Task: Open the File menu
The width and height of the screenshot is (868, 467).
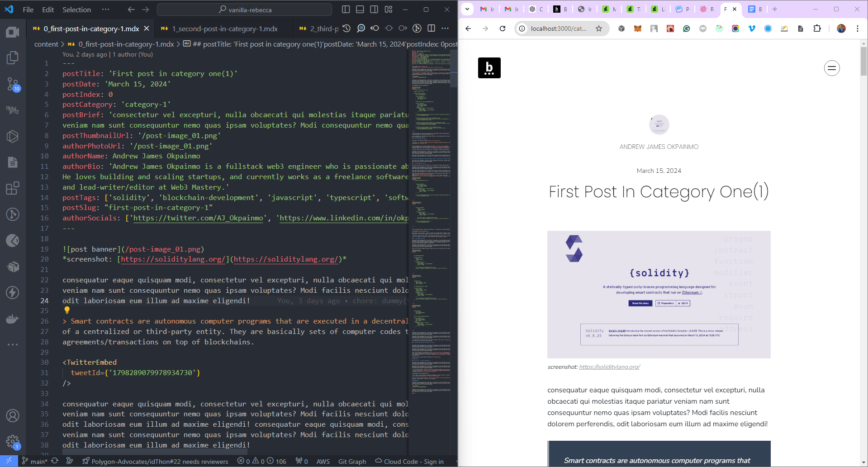Action: tap(28, 10)
